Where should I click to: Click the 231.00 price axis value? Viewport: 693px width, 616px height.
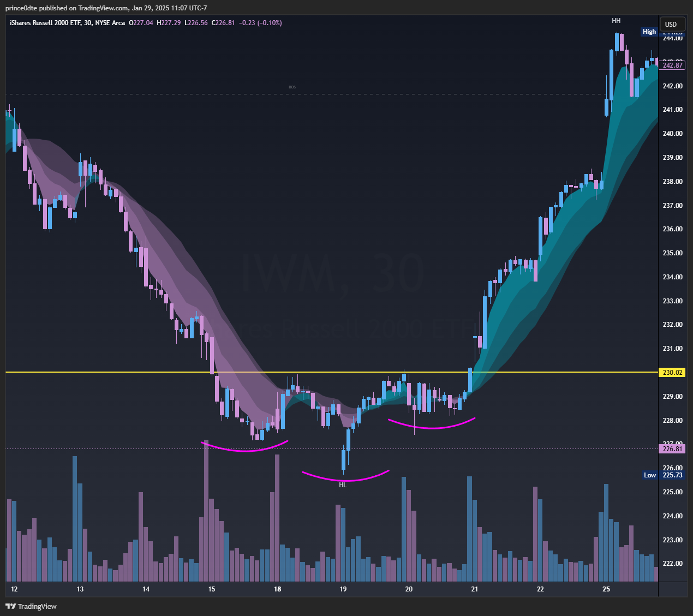pyautogui.click(x=672, y=349)
